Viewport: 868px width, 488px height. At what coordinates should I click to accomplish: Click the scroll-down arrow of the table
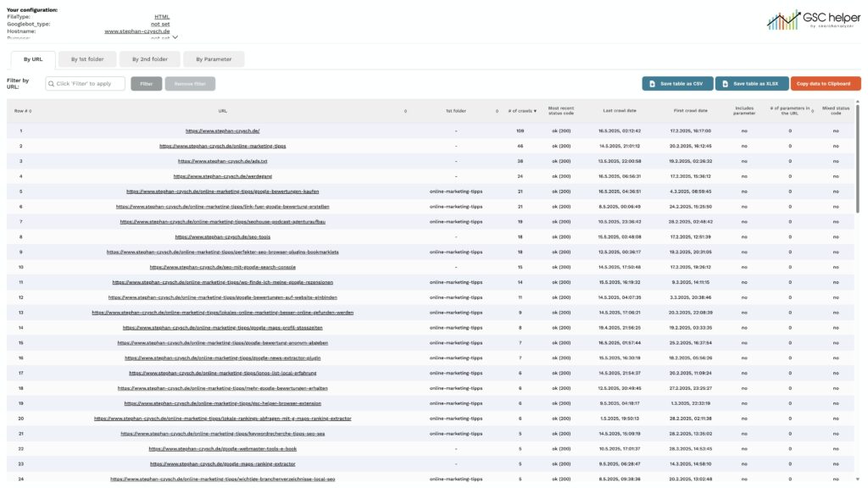coord(858,480)
